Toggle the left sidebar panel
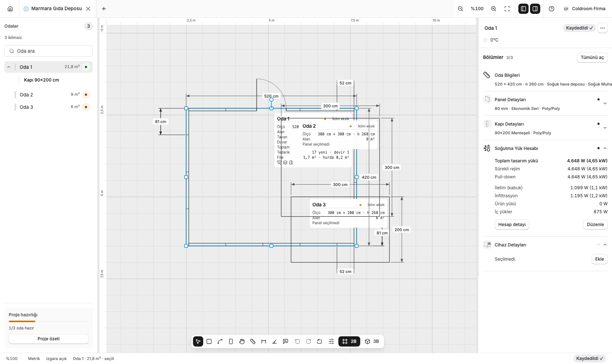The height and width of the screenshot is (364, 612). [523, 9]
